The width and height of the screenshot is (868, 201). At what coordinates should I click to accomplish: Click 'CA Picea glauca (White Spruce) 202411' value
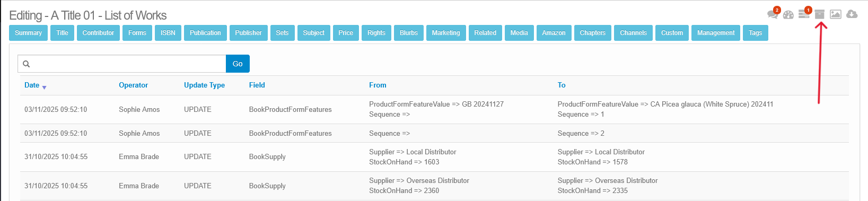(x=712, y=104)
